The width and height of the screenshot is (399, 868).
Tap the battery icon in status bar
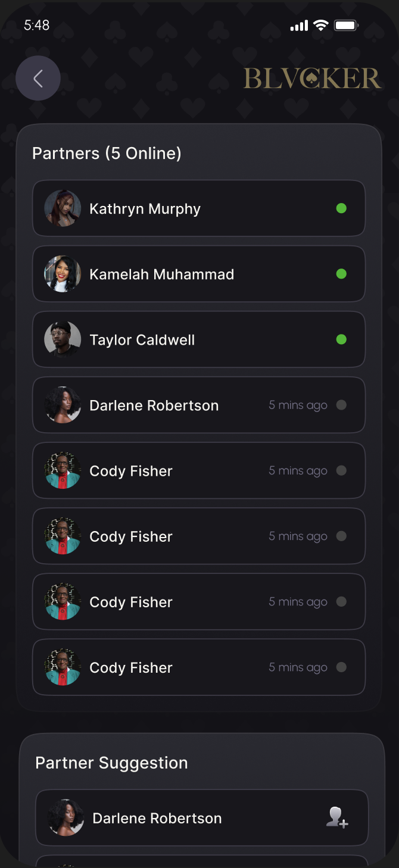[346, 26]
